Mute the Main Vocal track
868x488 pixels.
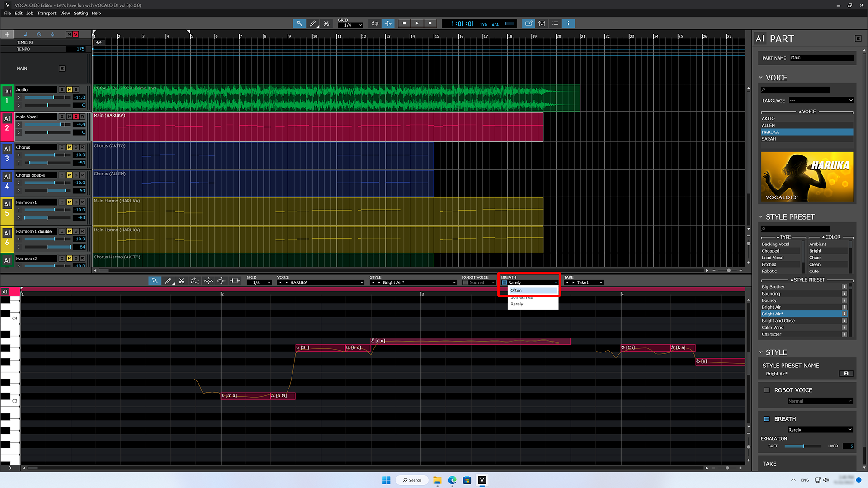69,117
